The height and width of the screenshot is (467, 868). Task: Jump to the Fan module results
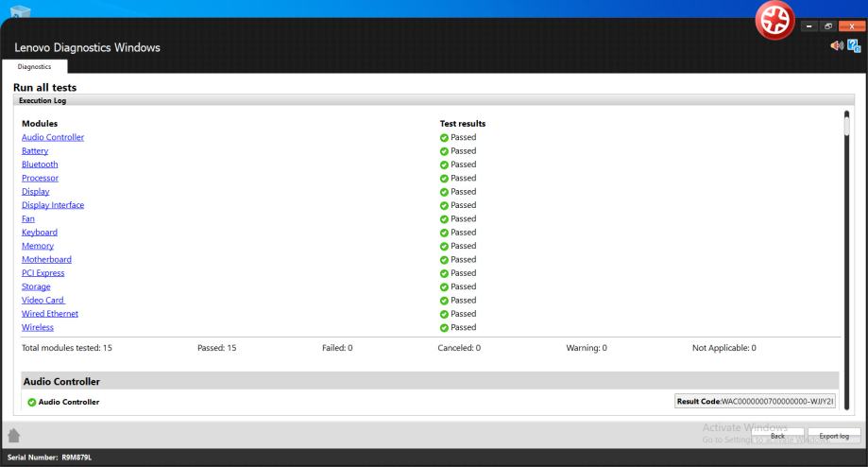[x=28, y=218]
